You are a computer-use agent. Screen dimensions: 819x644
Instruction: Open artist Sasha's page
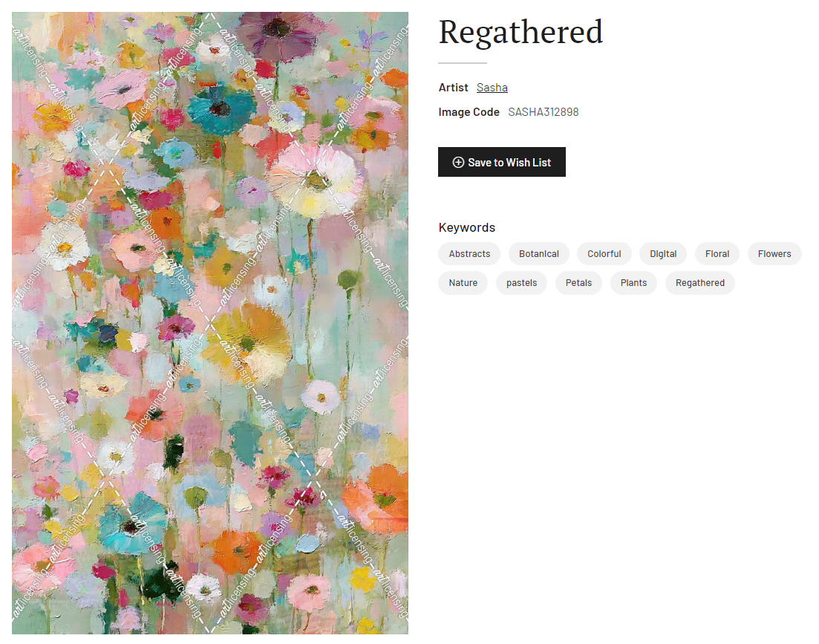492,88
